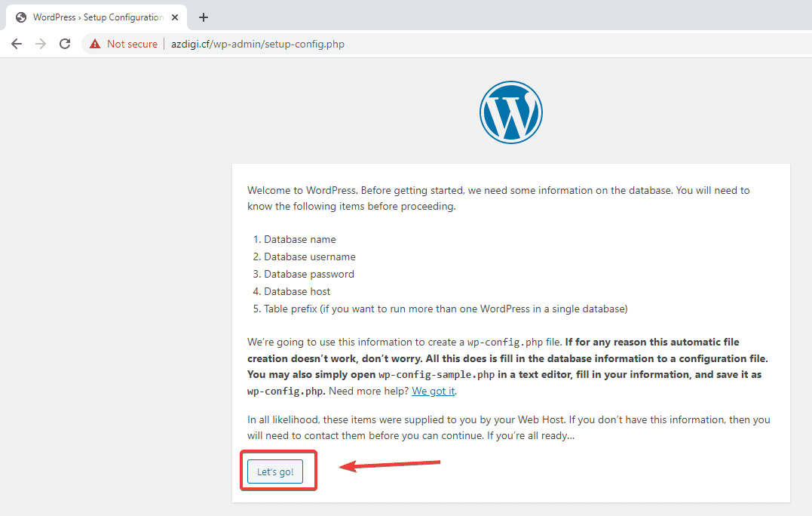Click the forward navigation arrow

coord(41,44)
